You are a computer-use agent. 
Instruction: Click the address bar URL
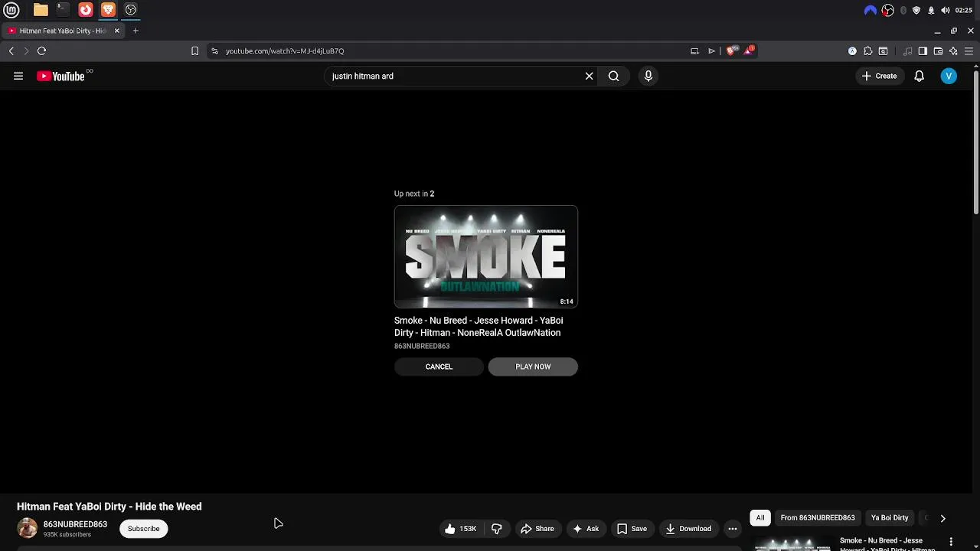(285, 51)
